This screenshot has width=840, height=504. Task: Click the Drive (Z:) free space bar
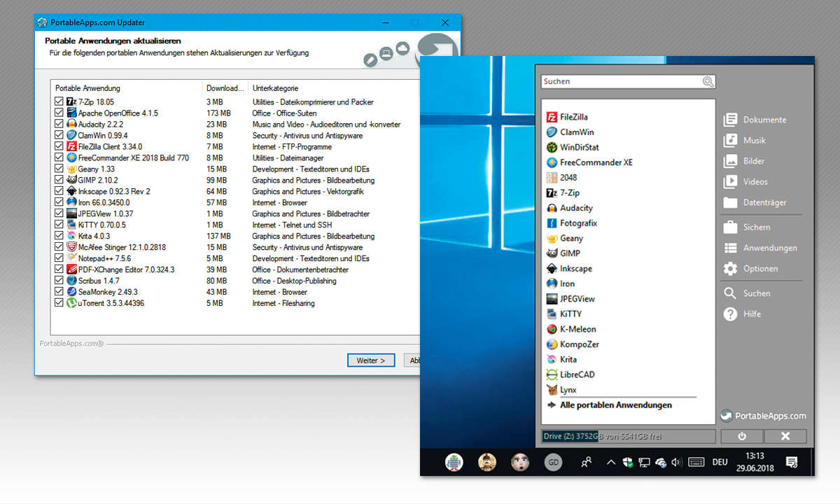click(629, 436)
